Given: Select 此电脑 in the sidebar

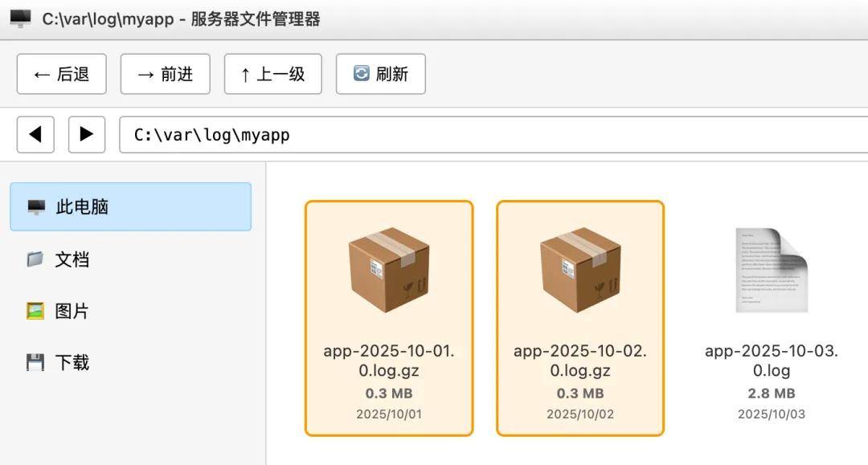Looking at the screenshot, I should (130, 207).
